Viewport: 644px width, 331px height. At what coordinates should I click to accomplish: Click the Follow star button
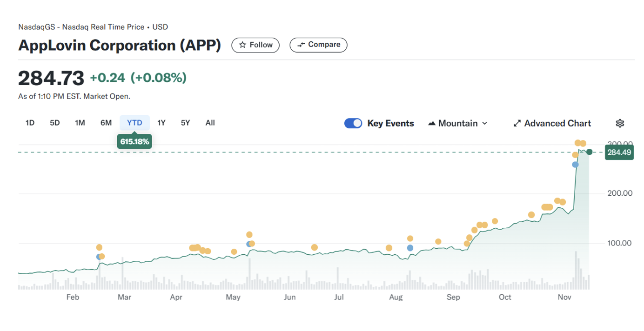pos(255,45)
